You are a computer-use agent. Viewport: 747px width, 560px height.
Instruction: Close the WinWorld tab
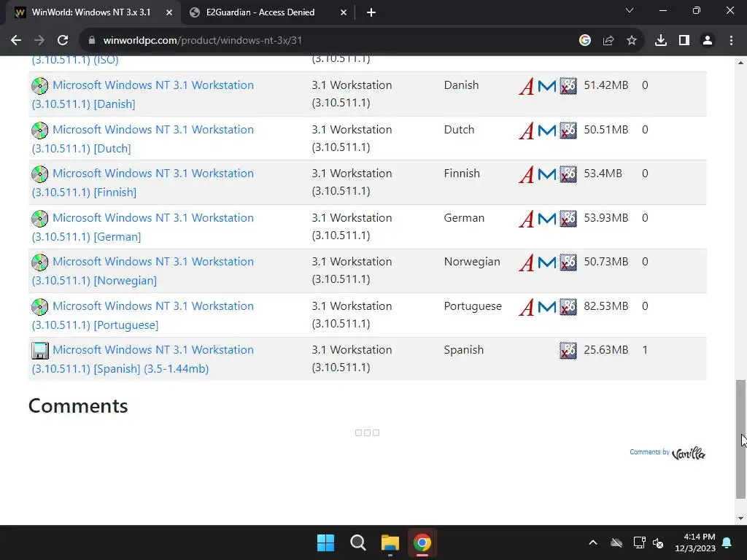click(169, 13)
